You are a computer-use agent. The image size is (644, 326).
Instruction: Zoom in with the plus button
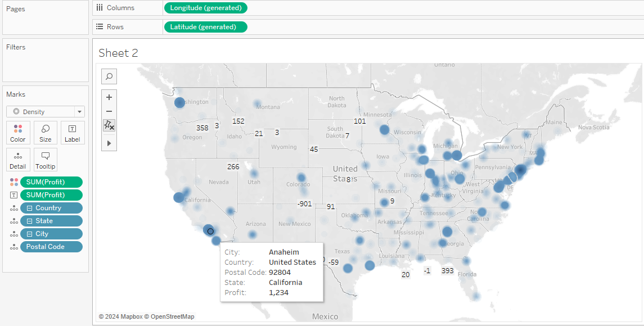click(109, 97)
